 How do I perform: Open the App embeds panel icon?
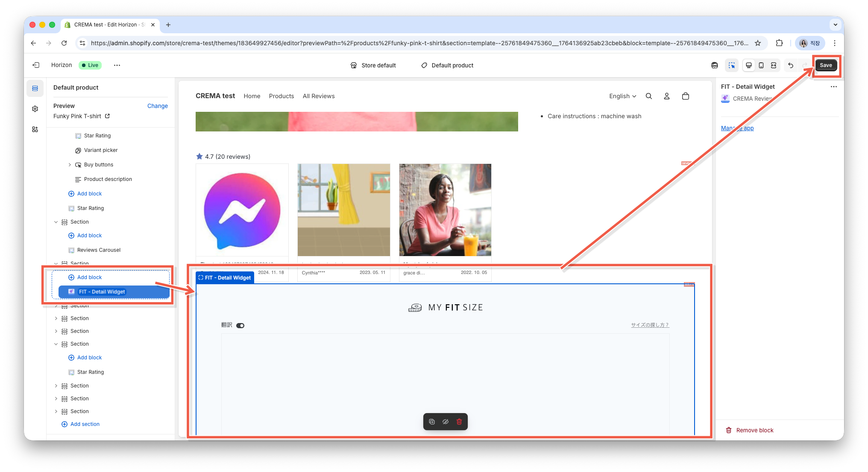(35, 129)
